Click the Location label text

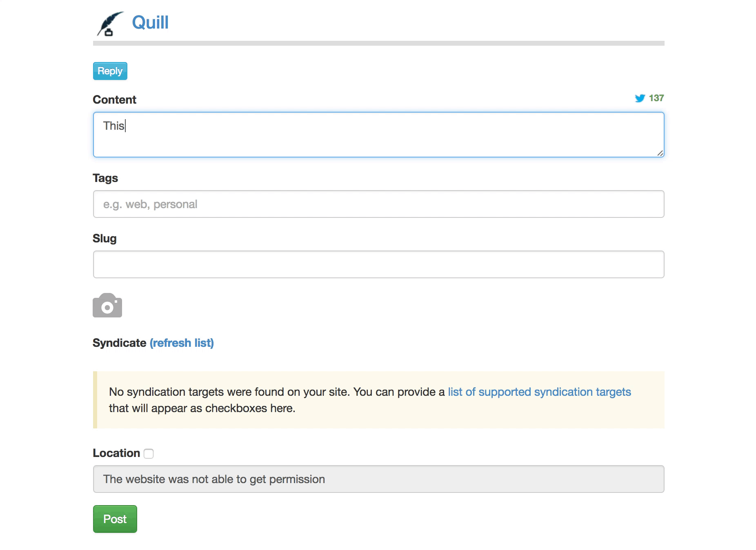coord(116,453)
